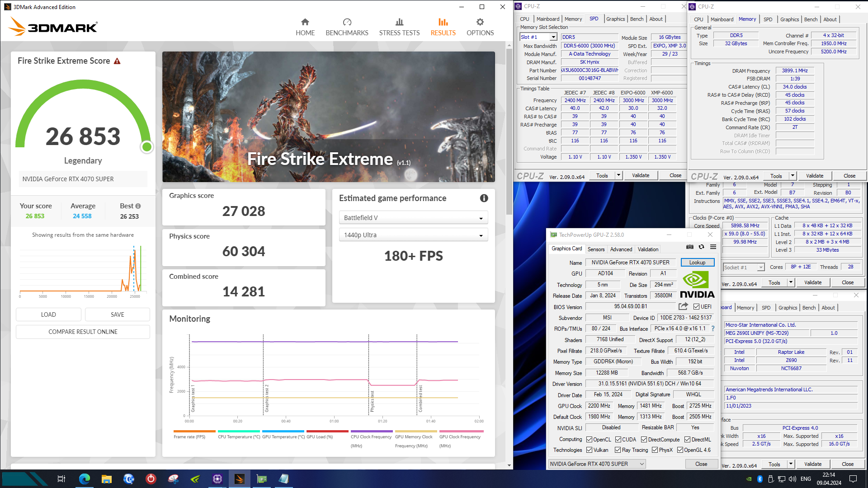
Task: Toggle the CUDA checkbox in GPU-Z
Action: 618,439
